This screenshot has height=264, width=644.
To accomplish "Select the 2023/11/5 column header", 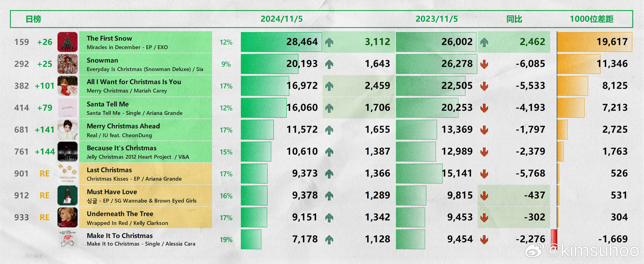I will pos(436,19).
